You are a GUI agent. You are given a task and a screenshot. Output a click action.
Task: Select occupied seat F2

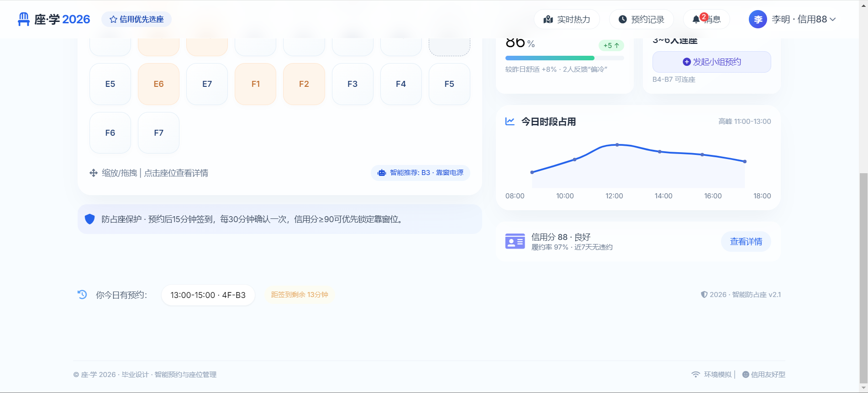[304, 84]
